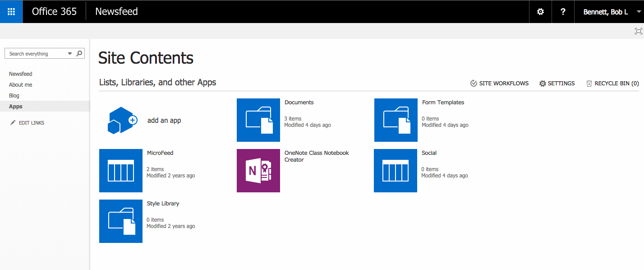Click the Site Workflows checkmark icon

coord(474,84)
